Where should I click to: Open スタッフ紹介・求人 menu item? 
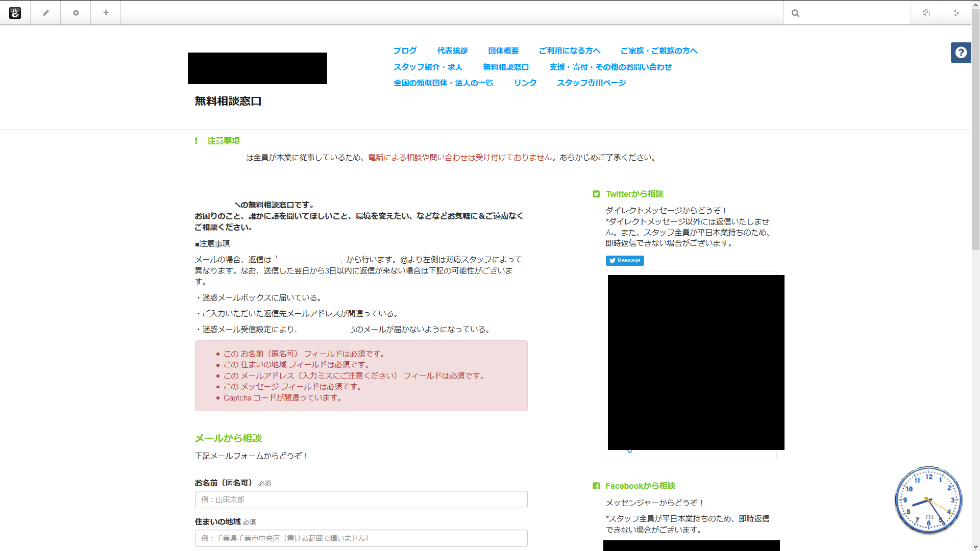coord(428,67)
